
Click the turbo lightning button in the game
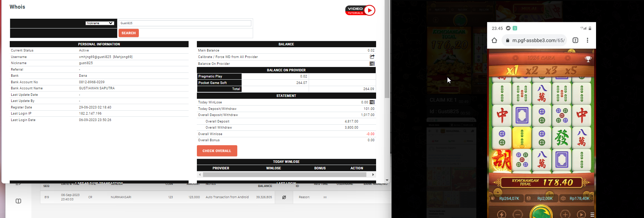pyautogui.click(x=502, y=214)
